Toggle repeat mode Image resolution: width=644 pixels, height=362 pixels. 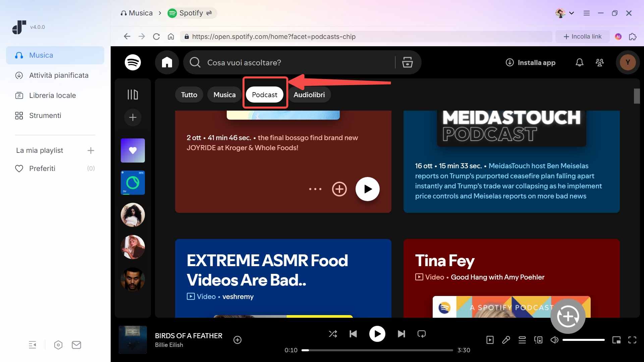tap(421, 334)
